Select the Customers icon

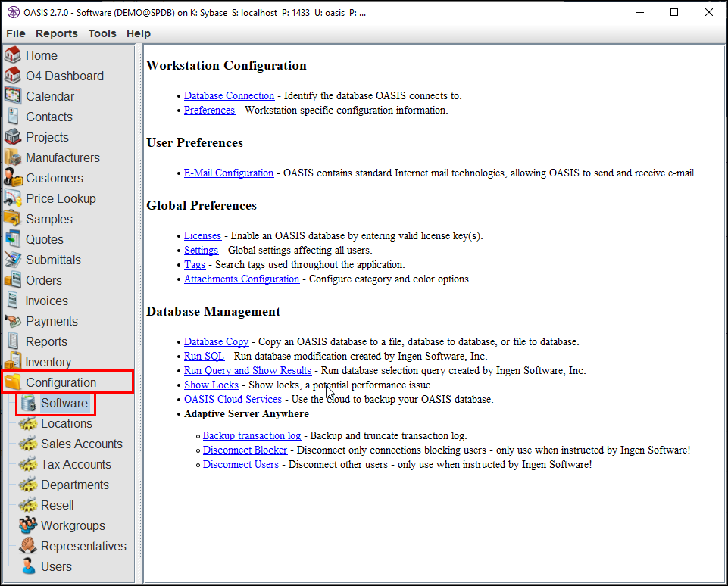[x=13, y=178]
